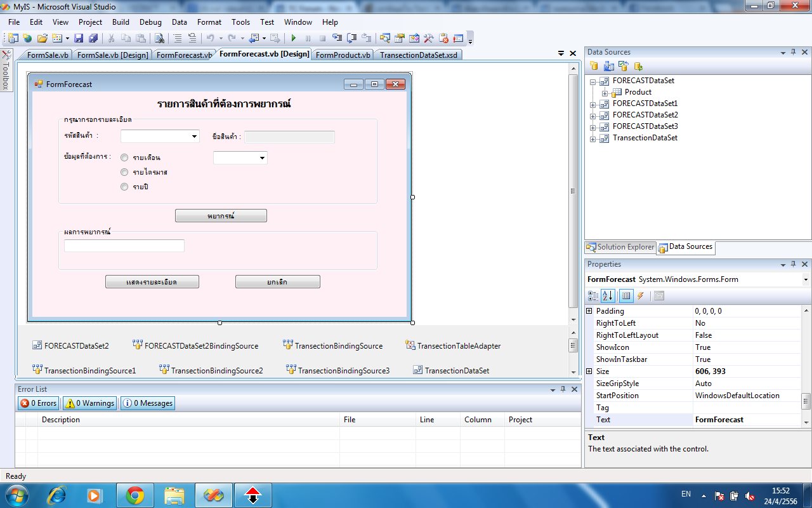The height and width of the screenshot is (508, 812).
Task: Click the พยากรณ์ button on the form
Action: click(x=221, y=216)
